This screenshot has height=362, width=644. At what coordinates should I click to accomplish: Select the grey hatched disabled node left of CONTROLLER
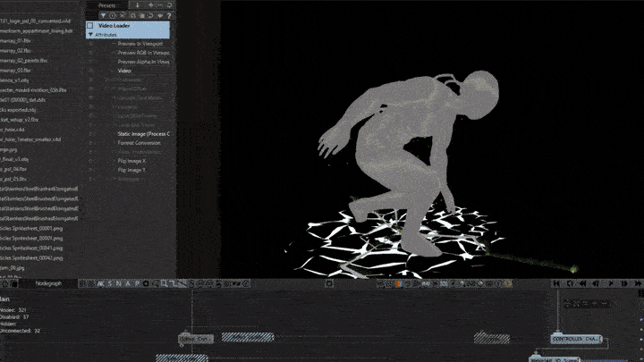(x=492, y=339)
